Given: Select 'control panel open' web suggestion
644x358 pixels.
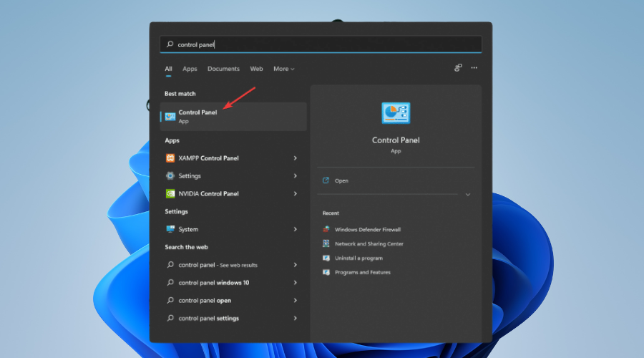Looking at the screenshot, I should (x=205, y=301).
